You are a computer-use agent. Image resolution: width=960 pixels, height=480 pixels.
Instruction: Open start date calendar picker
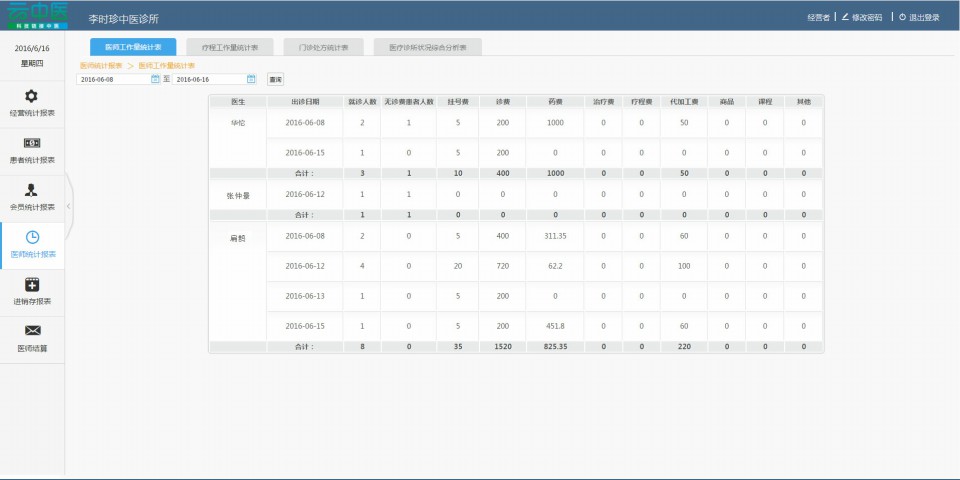pyautogui.click(x=155, y=79)
